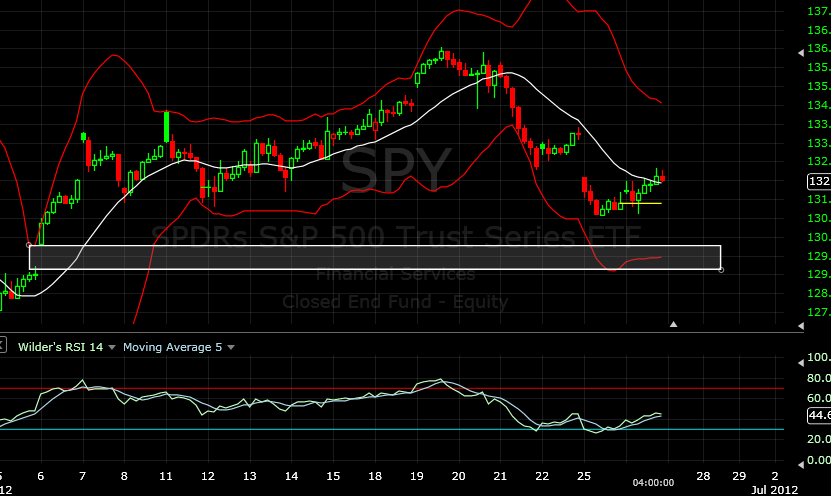Click the 134 price axis label
The width and height of the screenshot is (831, 496).
819,105
